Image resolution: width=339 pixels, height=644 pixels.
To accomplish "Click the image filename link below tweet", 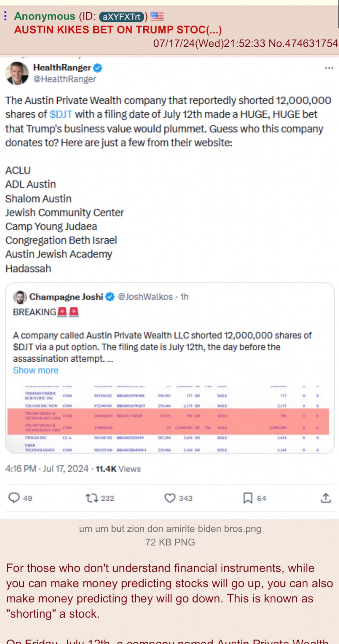I will tap(170, 528).
